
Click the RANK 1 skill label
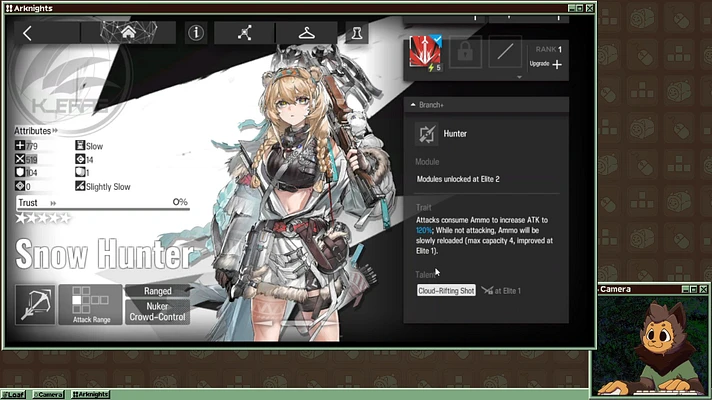[x=549, y=49]
